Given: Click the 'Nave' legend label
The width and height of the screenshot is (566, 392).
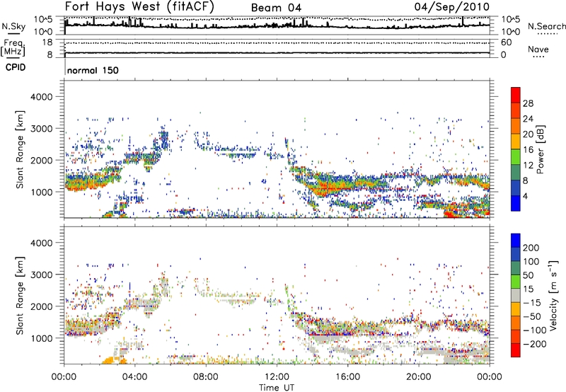Looking at the screenshot, I should point(538,50).
